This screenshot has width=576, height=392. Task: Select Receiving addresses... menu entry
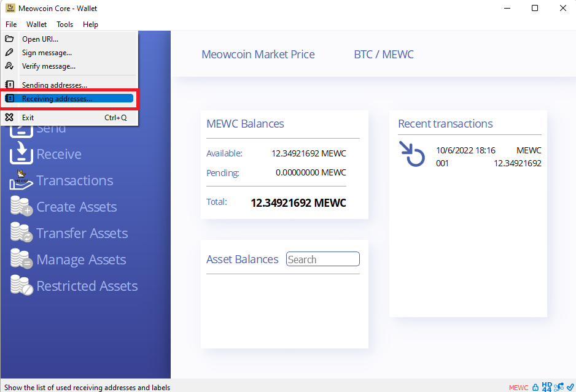point(69,98)
